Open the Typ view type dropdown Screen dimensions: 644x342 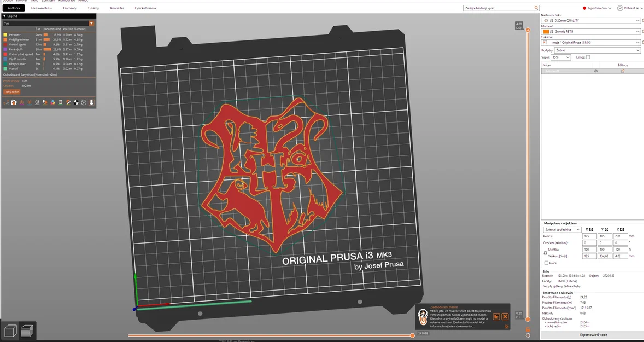(49, 24)
